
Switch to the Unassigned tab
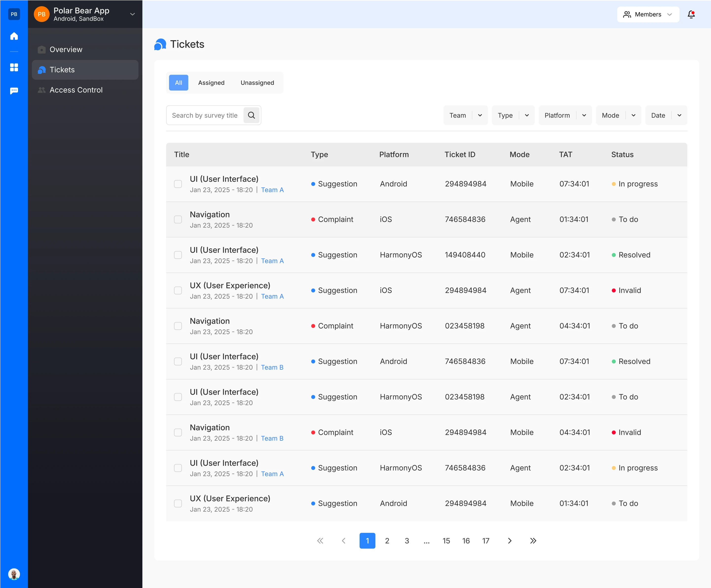(257, 83)
